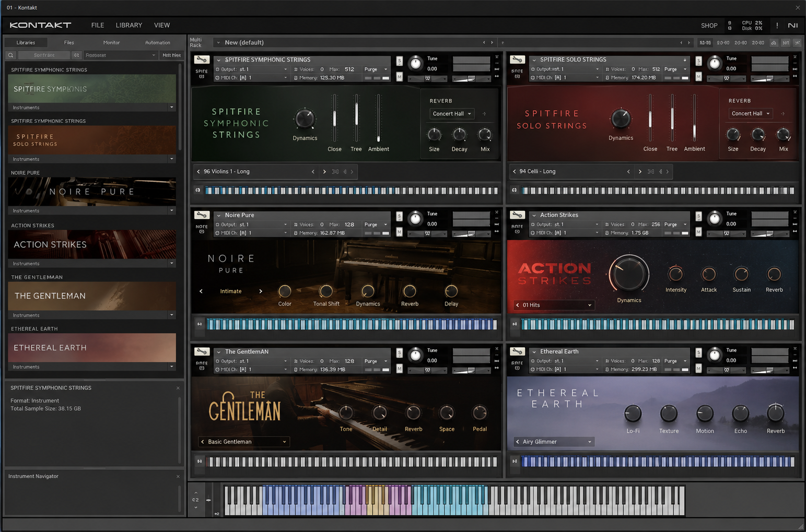806x532 pixels.
Task: Open the VIEW menu
Action: pos(162,25)
